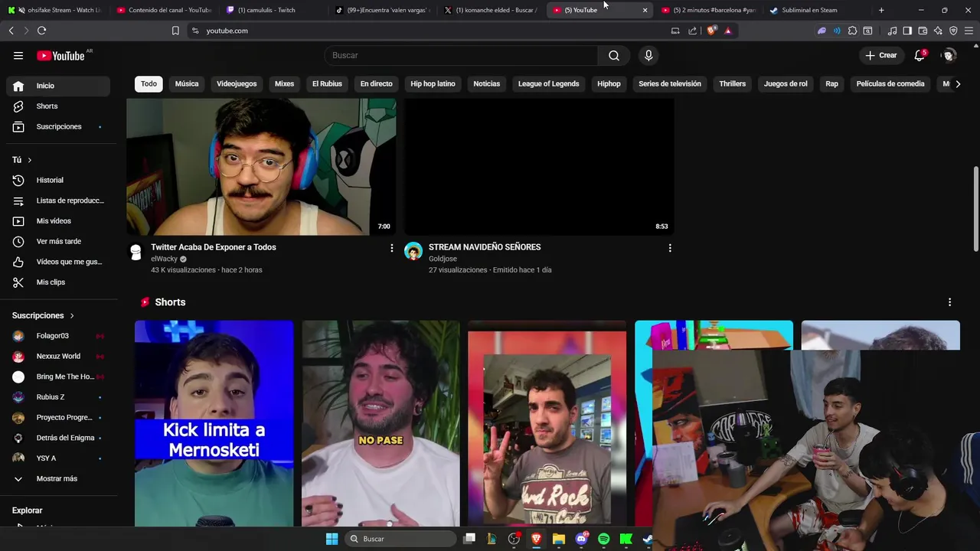Select the League of Legends filter chip
The height and width of the screenshot is (551, 980).
(548, 84)
